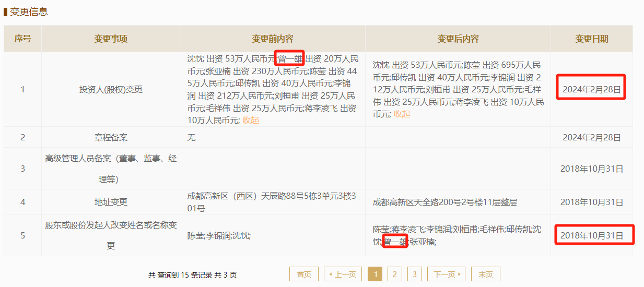Click the date 2018年10月31日 in row 5
Image resolution: width=644 pixels, height=287 pixels.
592,236
